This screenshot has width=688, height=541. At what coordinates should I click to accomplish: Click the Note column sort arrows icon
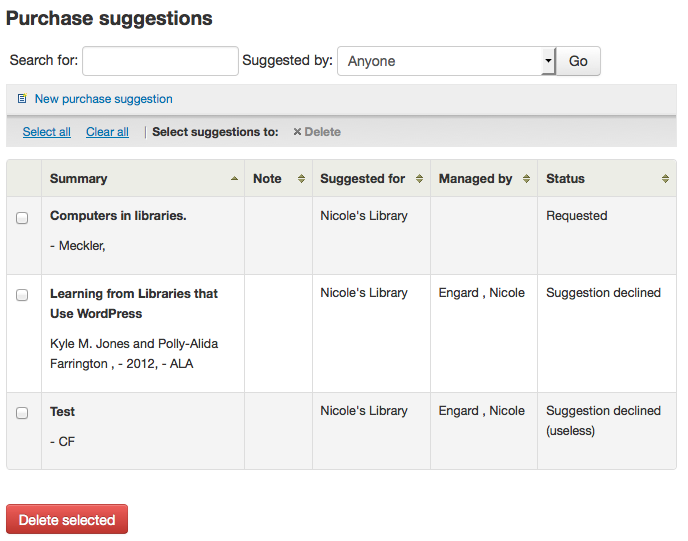301,179
